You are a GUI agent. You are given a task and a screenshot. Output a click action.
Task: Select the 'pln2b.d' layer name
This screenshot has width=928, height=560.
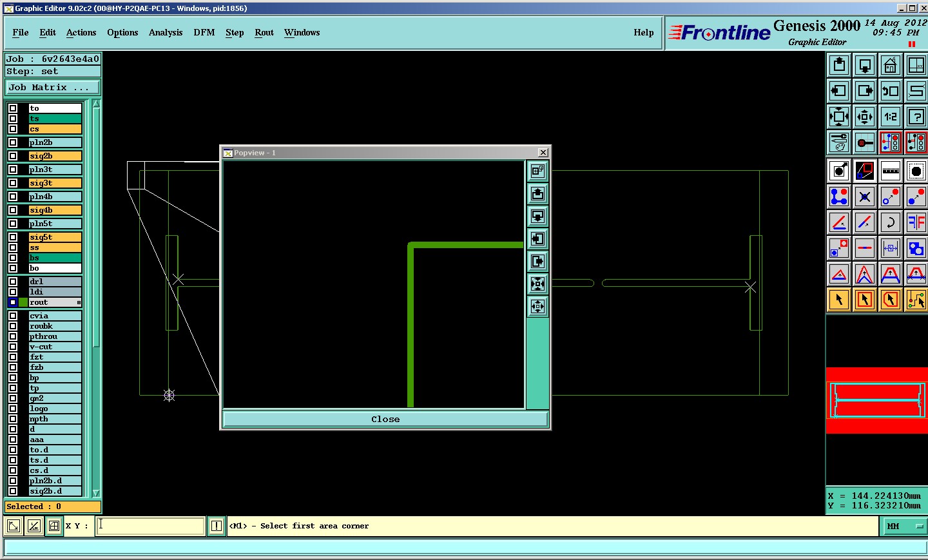[x=55, y=481]
